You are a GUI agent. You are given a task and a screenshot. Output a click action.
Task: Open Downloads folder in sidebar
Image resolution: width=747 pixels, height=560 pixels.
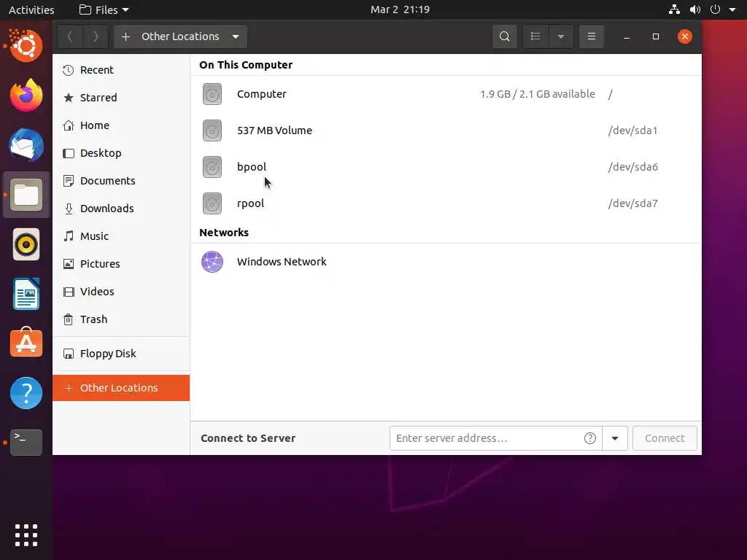121,208
